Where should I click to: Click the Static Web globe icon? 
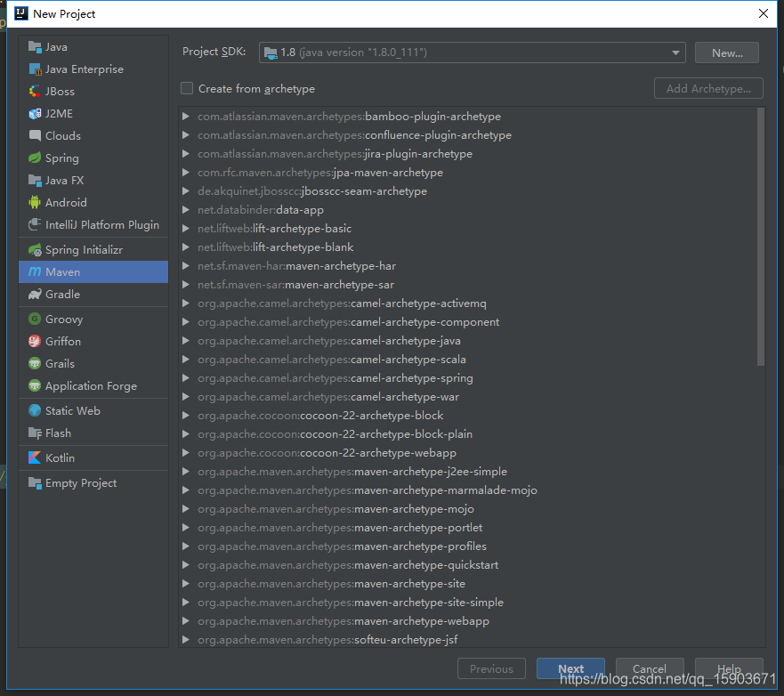pos(35,411)
